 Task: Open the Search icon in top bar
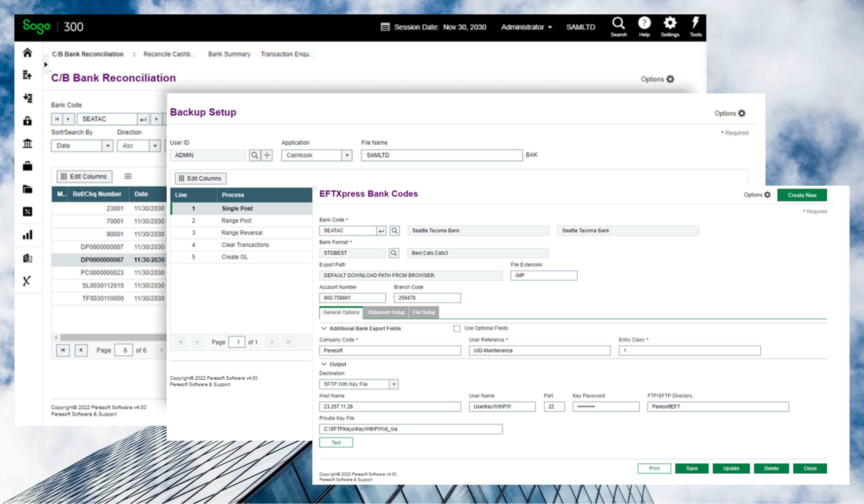618,27
